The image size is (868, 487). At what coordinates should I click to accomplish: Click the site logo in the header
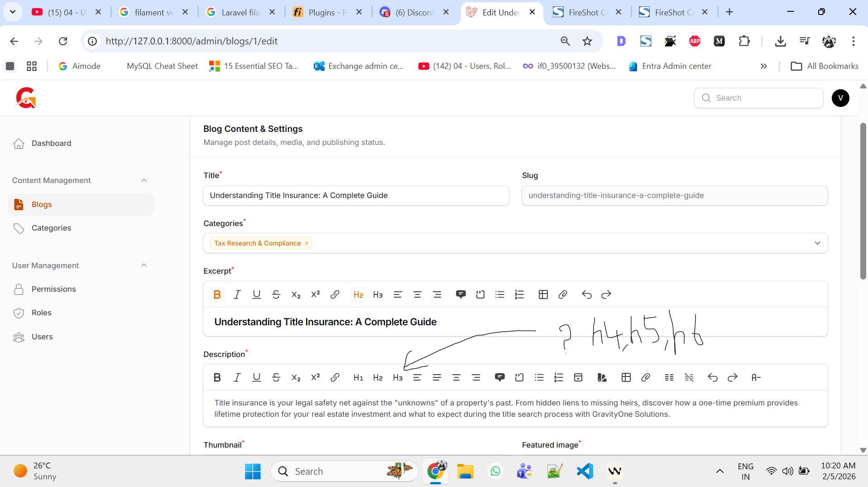[x=26, y=98]
